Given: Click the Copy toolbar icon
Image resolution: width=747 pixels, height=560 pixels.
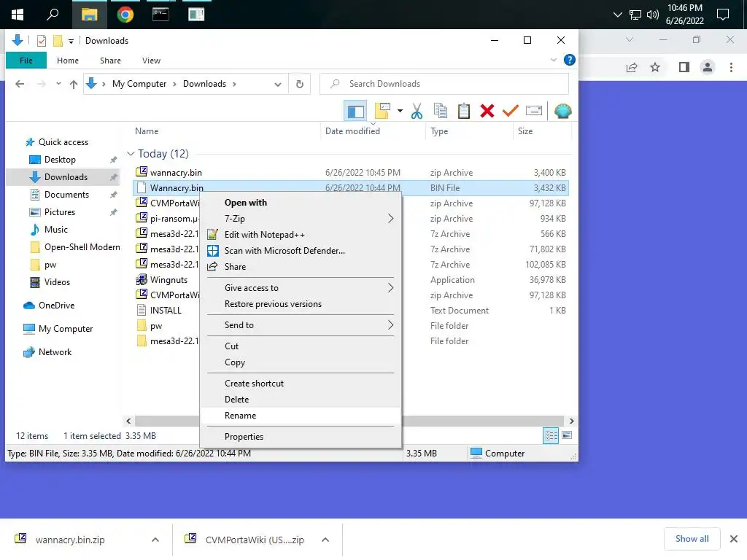Looking at the screenshot, I should (440, 111).
